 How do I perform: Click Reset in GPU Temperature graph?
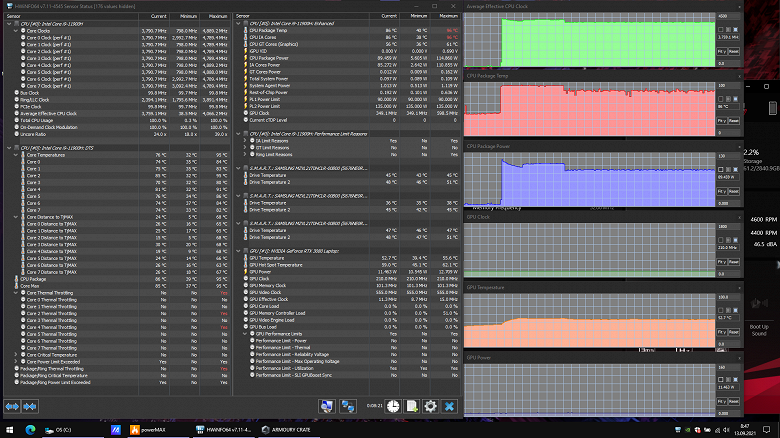[734, 332]
